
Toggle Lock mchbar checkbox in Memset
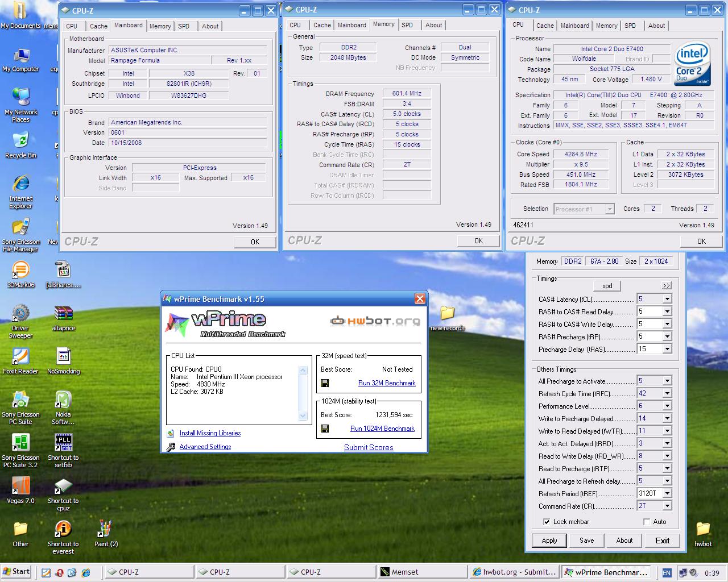(x=547, y=522)
